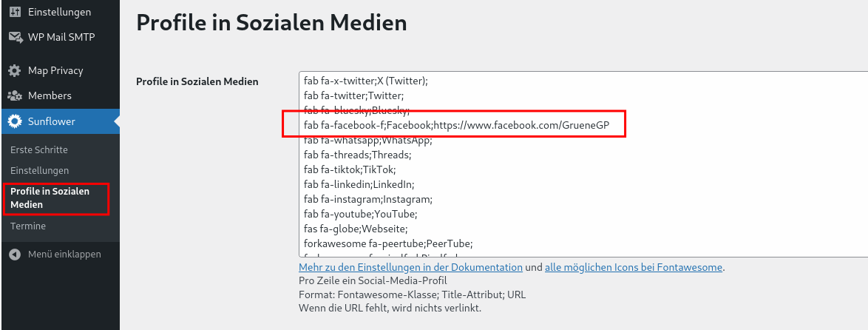The image size is (868, 330).
Task: Open Map Privacy in the sidebar
Action: point(55,71)
